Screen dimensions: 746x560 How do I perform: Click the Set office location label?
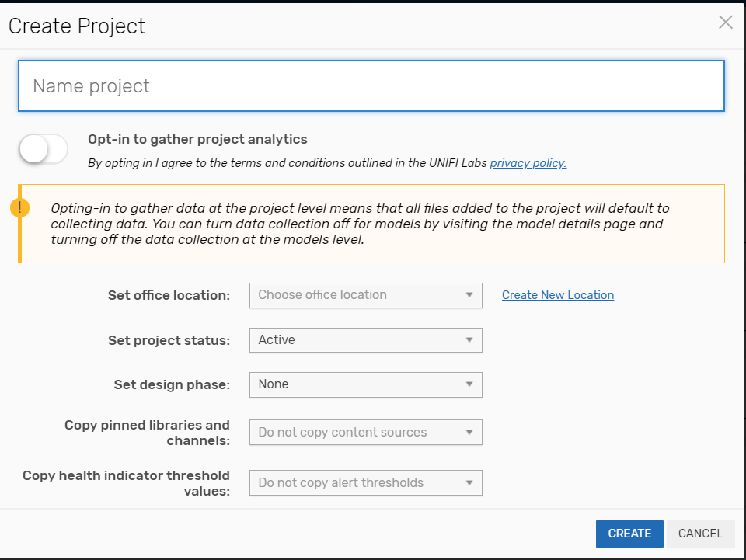(169, 295)
